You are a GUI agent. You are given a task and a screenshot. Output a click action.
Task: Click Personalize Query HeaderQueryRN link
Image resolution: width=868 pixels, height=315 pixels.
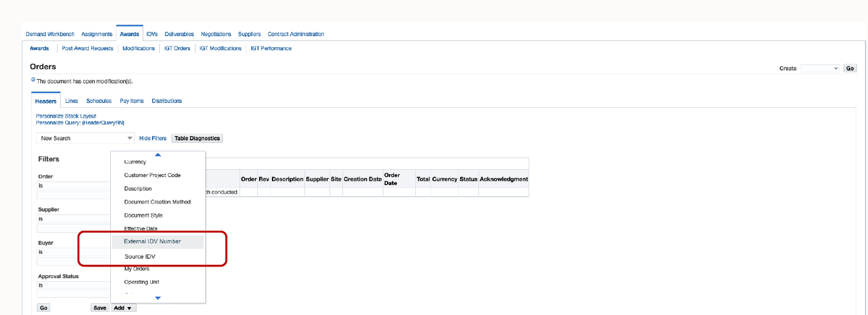point(80,123)
